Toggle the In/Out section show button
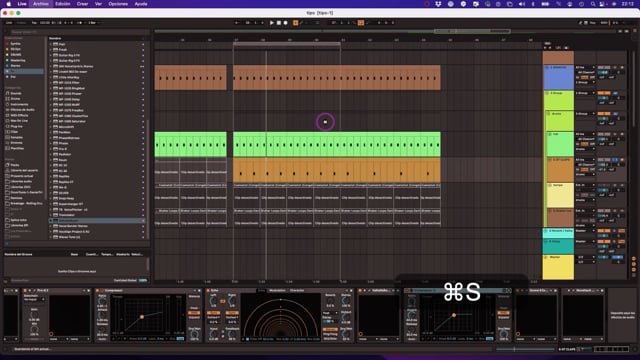The height and width of the screenshot is (360, 640). 634,258
